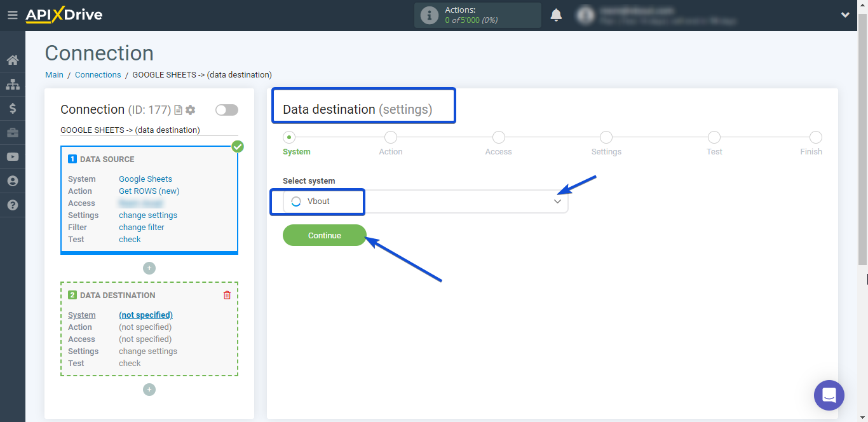This screenshot has height=422, width=868.
Task: Add step with plus below Data Destination
Action: 149,390
